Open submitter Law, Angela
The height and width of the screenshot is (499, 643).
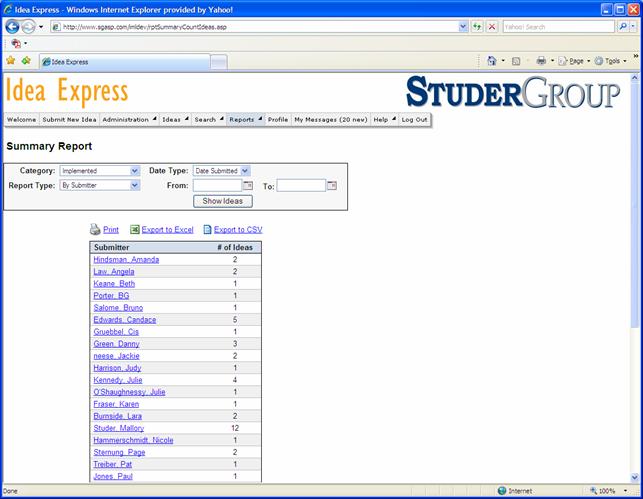click(x=114, y=271)
